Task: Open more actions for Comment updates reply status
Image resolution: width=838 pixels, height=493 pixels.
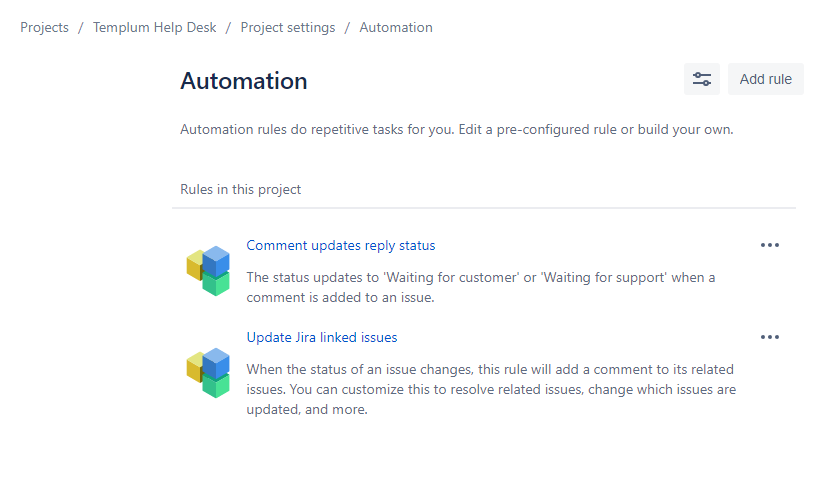Action: click(769, 245)
